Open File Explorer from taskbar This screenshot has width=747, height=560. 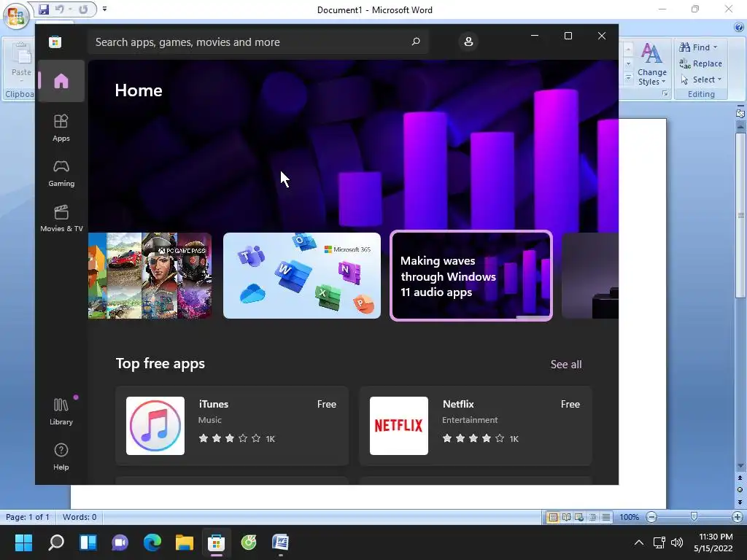pos(185,542)
